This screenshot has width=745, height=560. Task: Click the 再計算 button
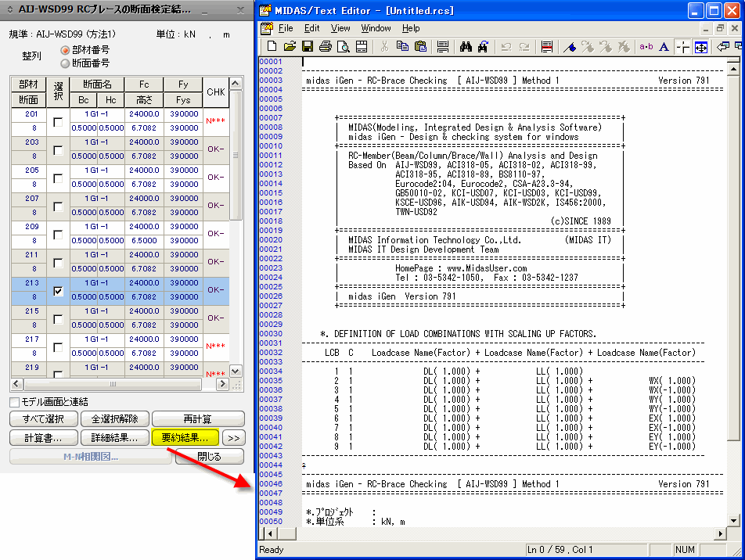click(198, 419)
